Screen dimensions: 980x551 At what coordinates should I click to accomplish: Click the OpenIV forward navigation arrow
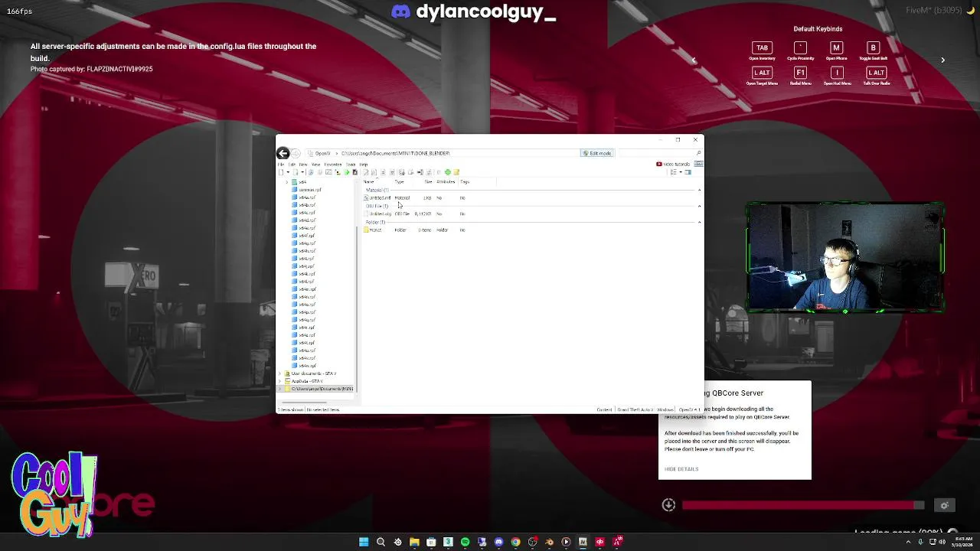pos(296,153)
